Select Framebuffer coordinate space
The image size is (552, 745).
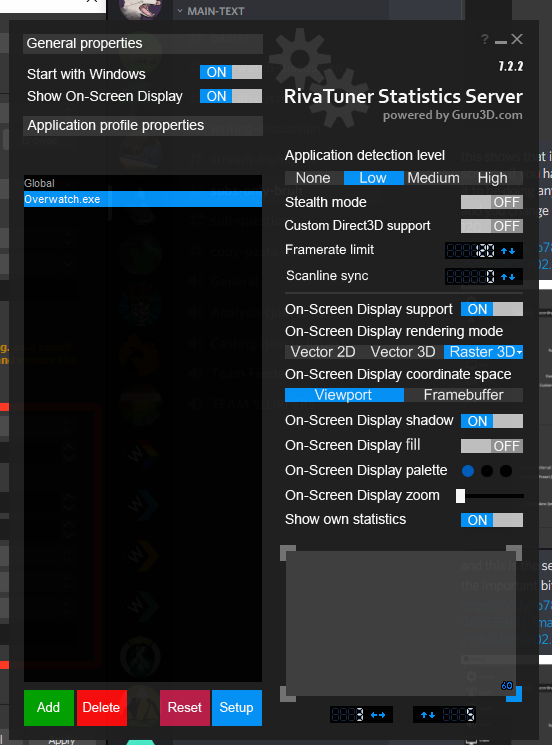coord(463,395)
